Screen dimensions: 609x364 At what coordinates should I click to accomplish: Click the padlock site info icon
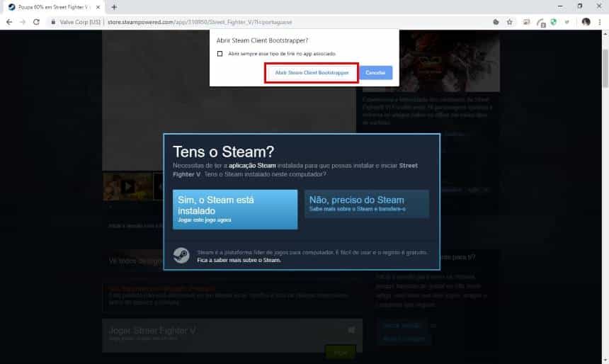pyautogui.click(x=53, y=22)
